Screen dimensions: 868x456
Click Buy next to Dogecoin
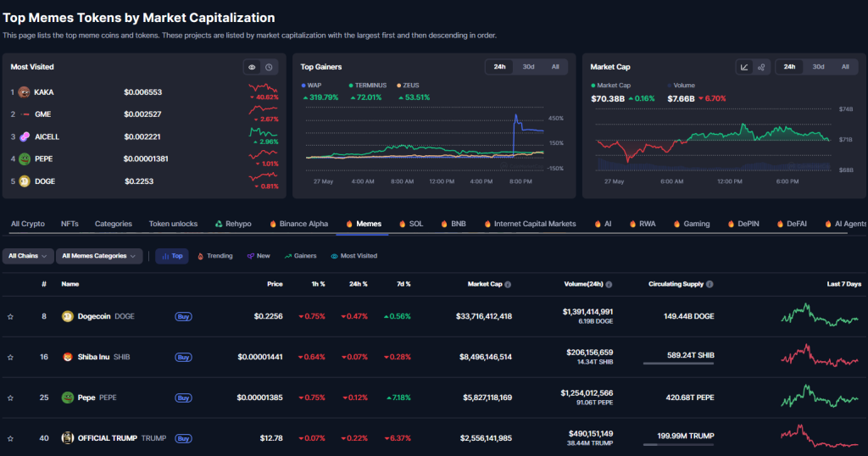point(184,316)
